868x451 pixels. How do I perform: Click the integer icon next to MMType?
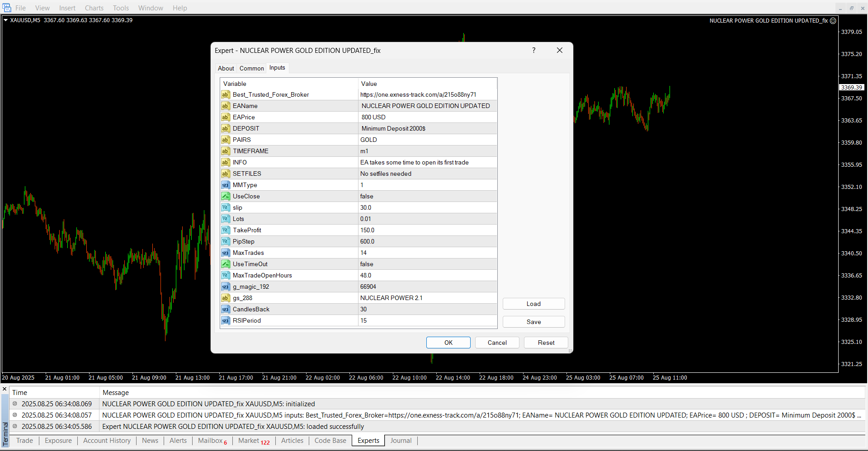[225, 185]
